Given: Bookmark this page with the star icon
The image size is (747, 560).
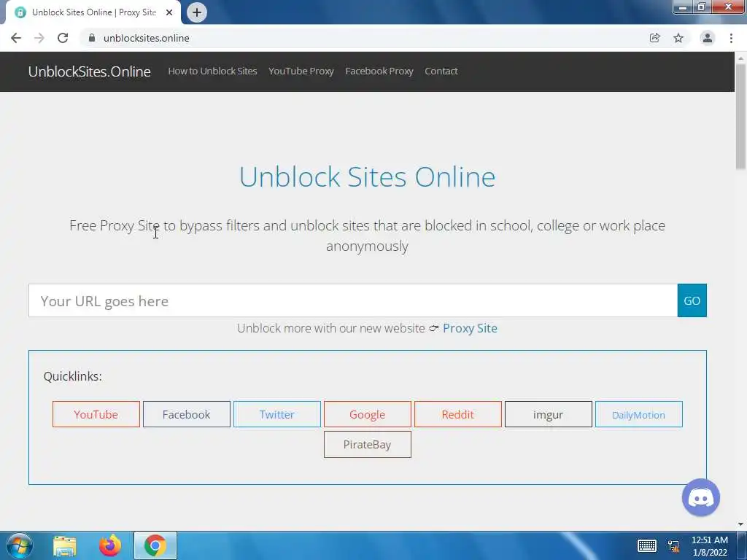Looking at the screenshot, I should point(678,38).
